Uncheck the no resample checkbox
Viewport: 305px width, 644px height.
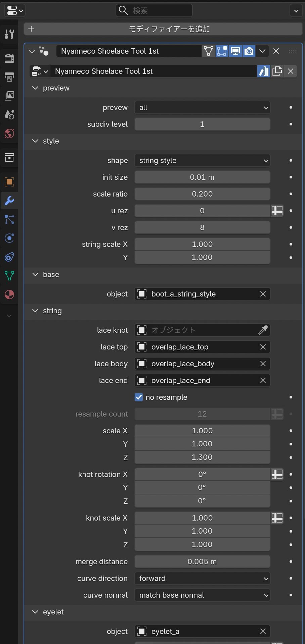pyautogui.click(x=139, y=397)
